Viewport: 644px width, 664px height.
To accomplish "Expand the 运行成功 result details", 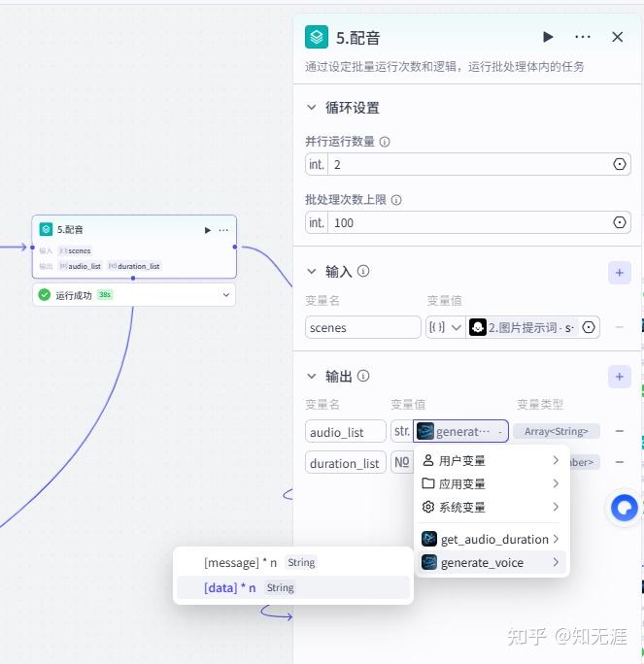I will (x=225, y=295).
